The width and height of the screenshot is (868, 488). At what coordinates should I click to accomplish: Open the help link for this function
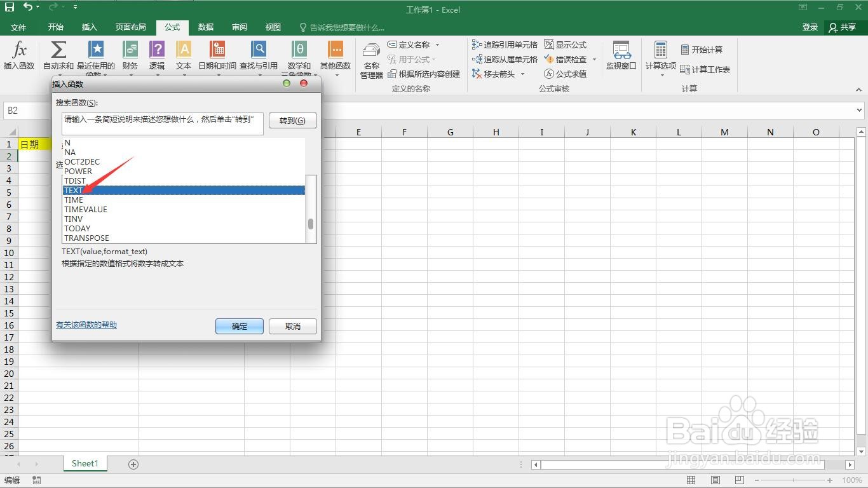pyautogui.click(x=86, y=325)
